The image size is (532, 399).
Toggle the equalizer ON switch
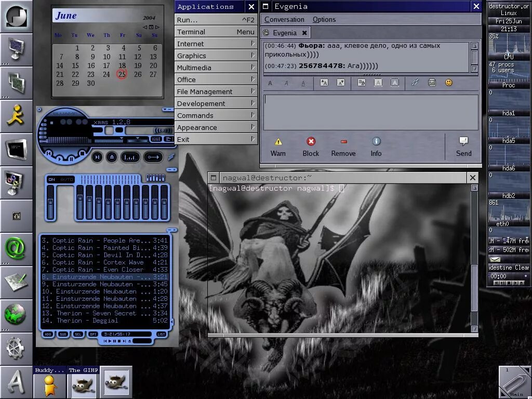pos(51,179)
